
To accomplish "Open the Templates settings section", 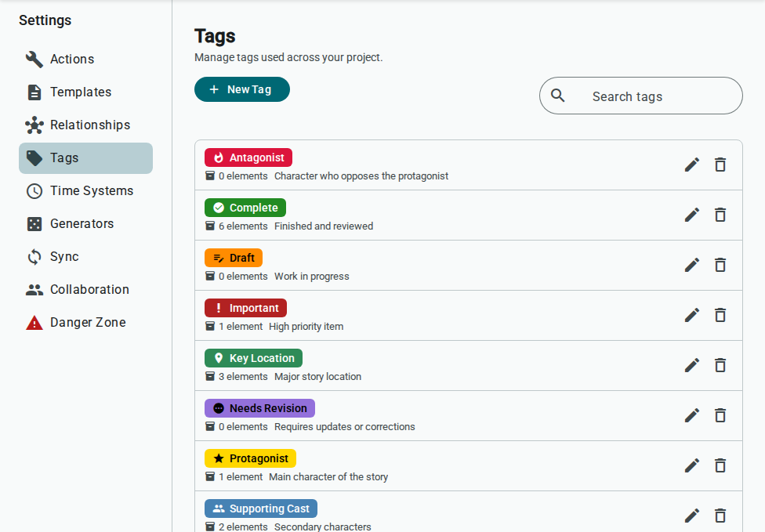I will click(x=86, y=92).
